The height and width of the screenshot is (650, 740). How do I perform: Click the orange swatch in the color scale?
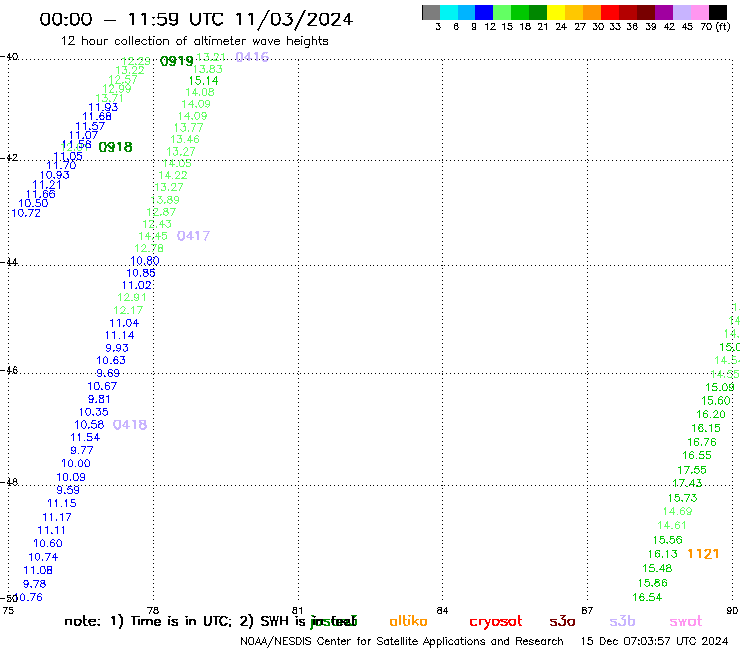tap(592, 12)
